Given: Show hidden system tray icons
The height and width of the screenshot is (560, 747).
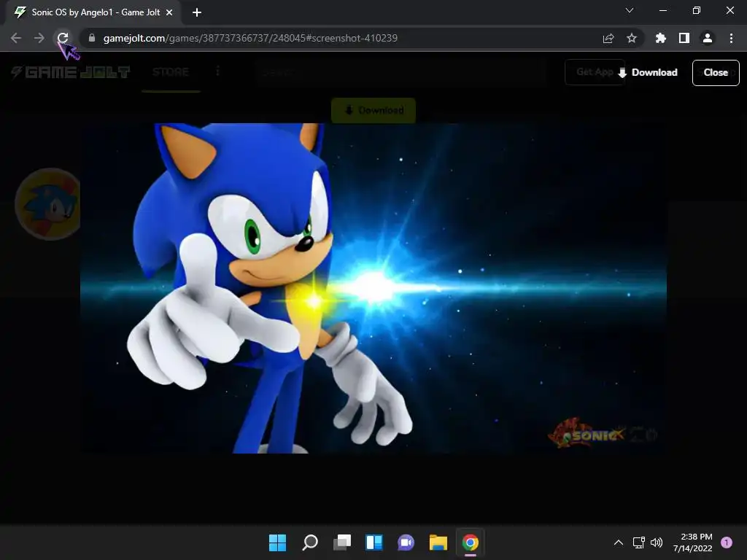Looking at the screenshot, I should [619, 542].
